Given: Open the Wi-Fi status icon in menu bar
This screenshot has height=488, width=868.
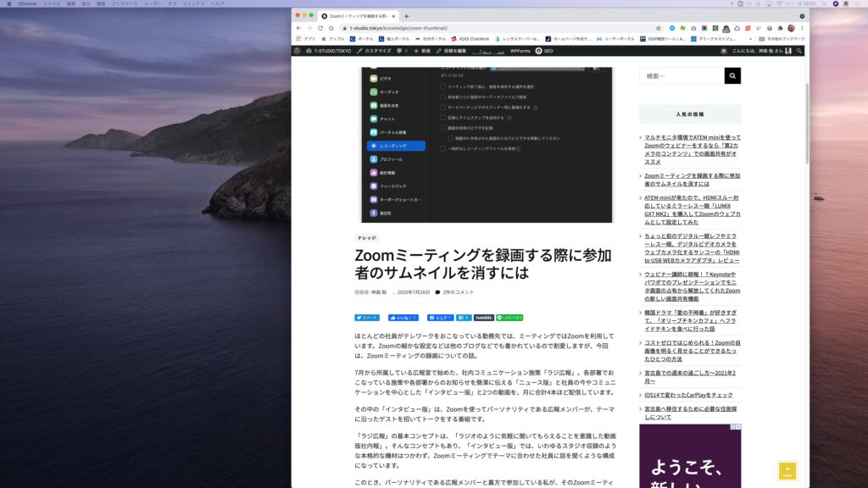Looking at the screenshot, I should tap(779, 3).
